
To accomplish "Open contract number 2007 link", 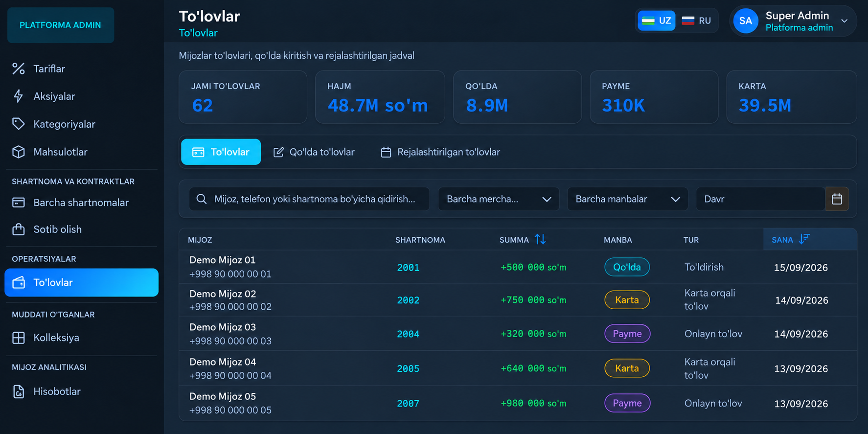I will pyautogui.click(x=408, y=404).
